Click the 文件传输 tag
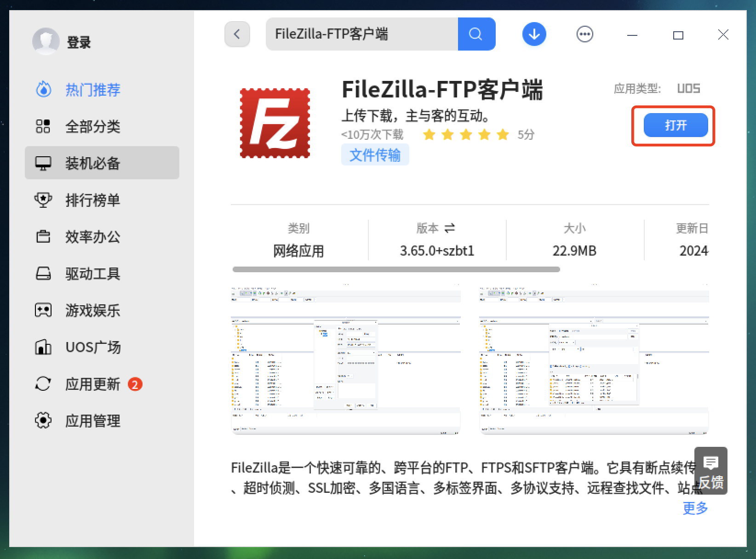Screen dimensions: 756x559 pyautogui.click(x=375, y=155)
